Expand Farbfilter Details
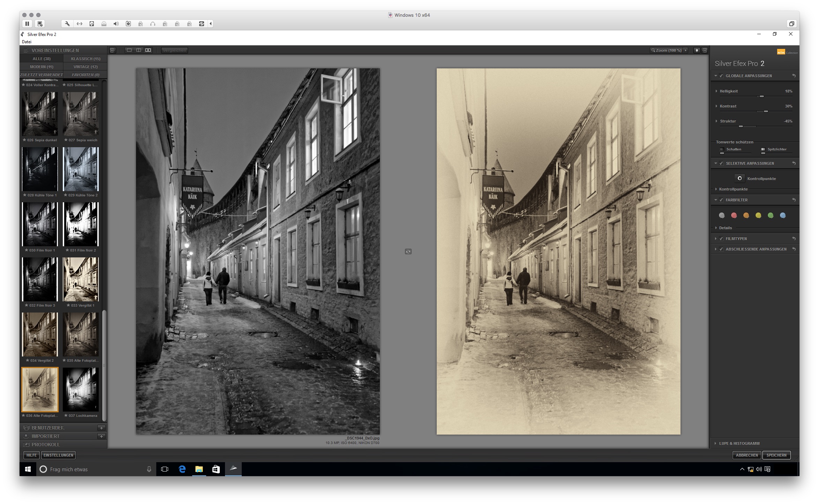Image resolution: width=819 pixels, height=504 pixels. [x=716, y=228]
